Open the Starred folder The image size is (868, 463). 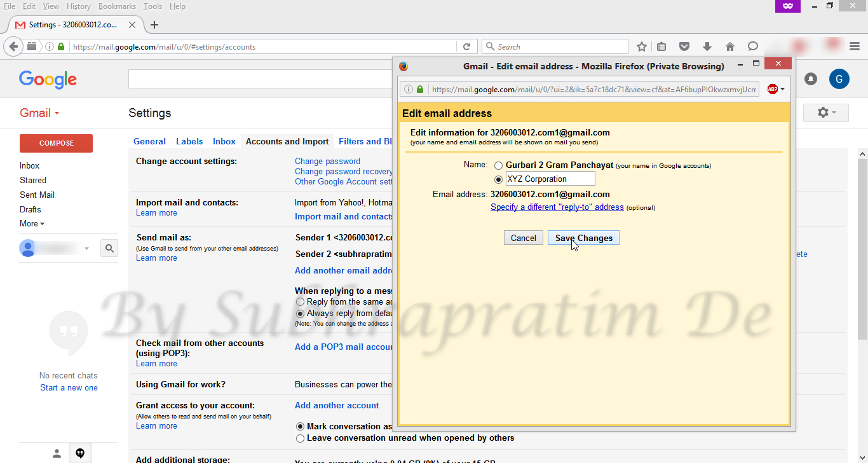point(33,181)
